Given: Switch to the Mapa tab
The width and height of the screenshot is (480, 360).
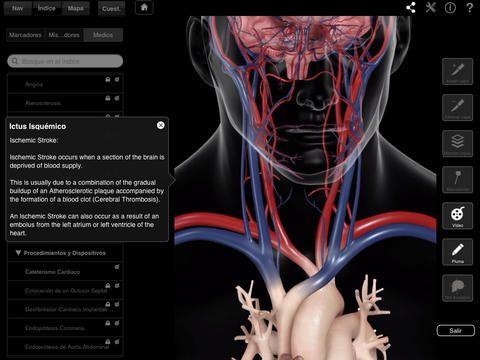Looking at the screenshot, I should tap(76, 8).
